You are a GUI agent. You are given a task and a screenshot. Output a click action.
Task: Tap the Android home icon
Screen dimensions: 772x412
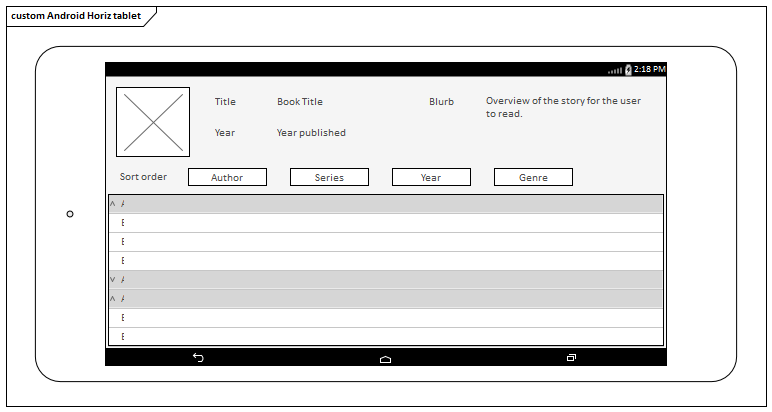[x=386, y=359]
